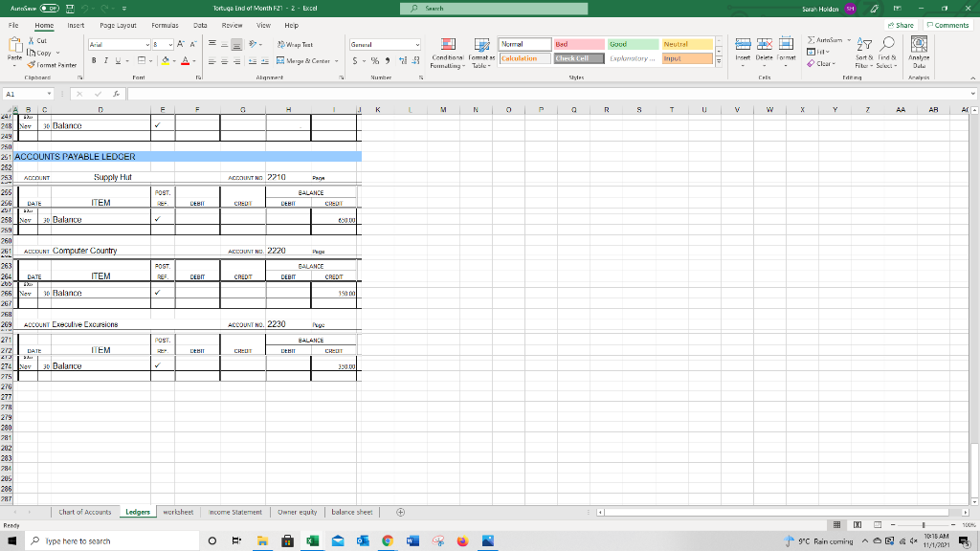Image resolution: width=980 pixels, height=551 pixels.
Task: Collapse the ribbon with the chevron
Action: (972, 78)
